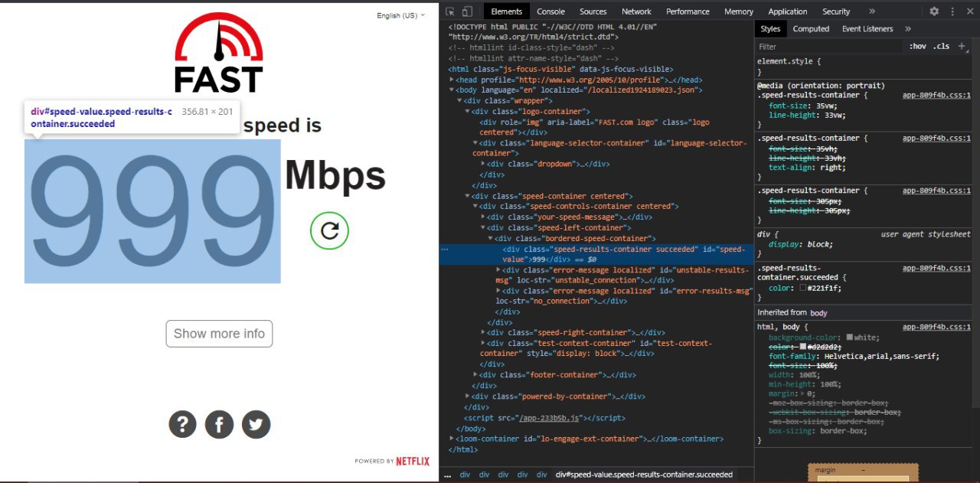
Task: Click the Show more info button
Action: [219, 334]
